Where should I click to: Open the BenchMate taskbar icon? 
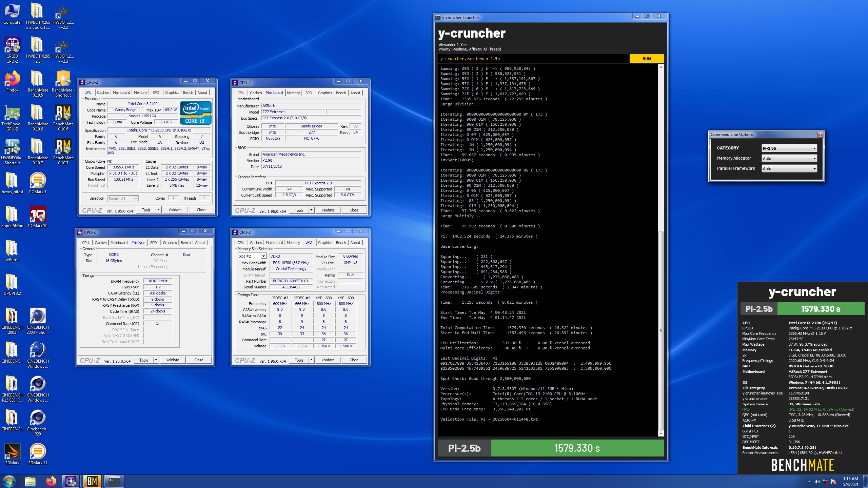point(92,481)
